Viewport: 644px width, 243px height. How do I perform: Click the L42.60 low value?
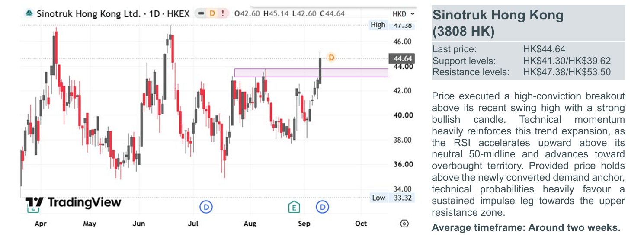tap(305, 13)
